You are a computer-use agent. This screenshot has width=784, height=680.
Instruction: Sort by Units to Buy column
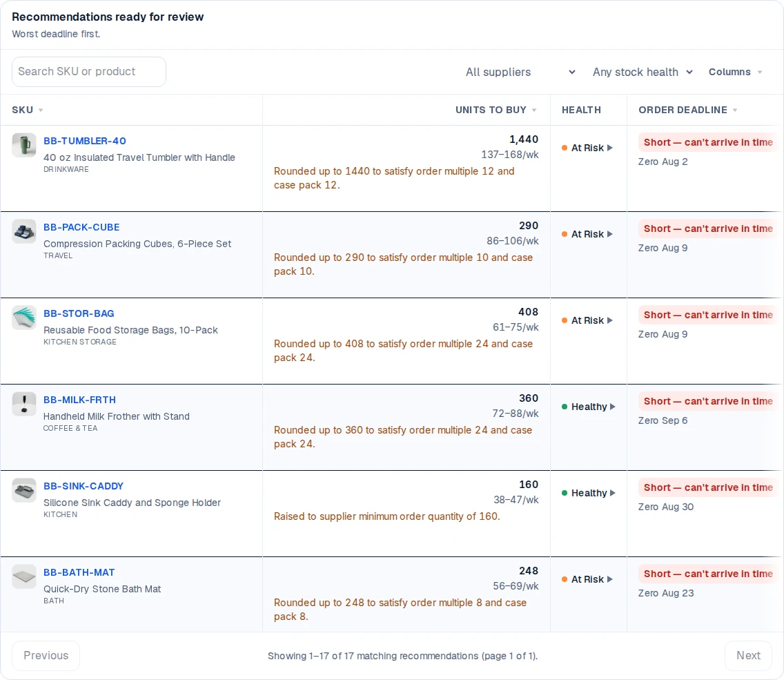pyautogui.click(x=496, y=110)
